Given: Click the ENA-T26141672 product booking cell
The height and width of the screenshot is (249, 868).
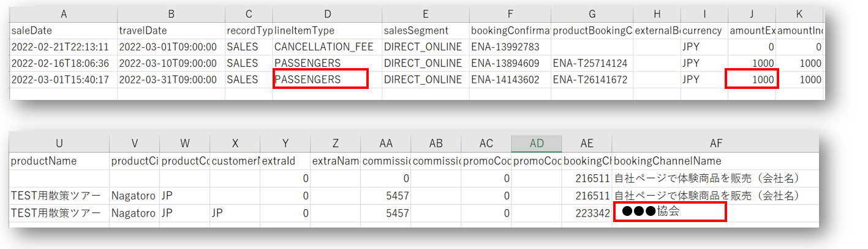Looking at the screenshot, I should [591, 79].
